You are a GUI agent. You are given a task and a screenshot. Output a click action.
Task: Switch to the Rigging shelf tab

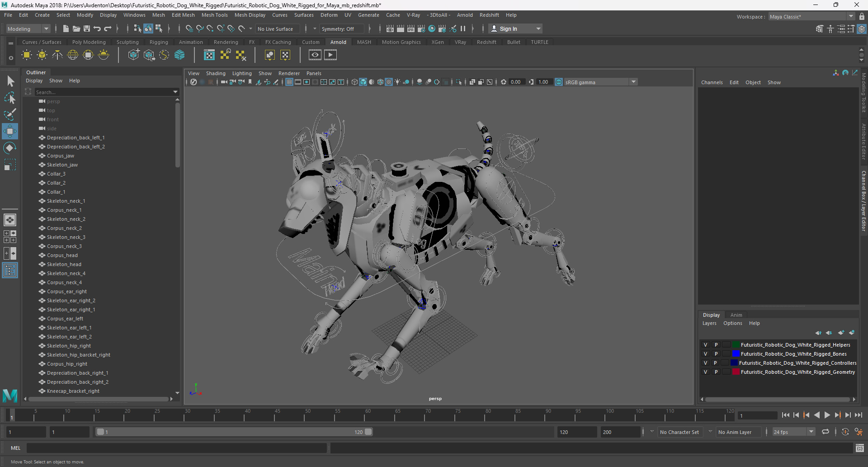pyautogui.click(x=159, y=42)
